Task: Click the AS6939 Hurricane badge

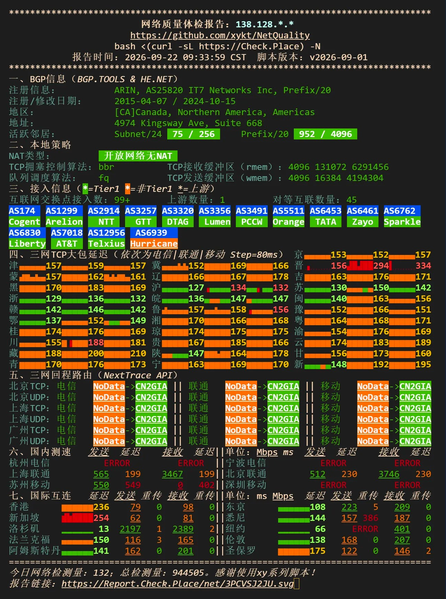Action: click(x=154, y=238)
